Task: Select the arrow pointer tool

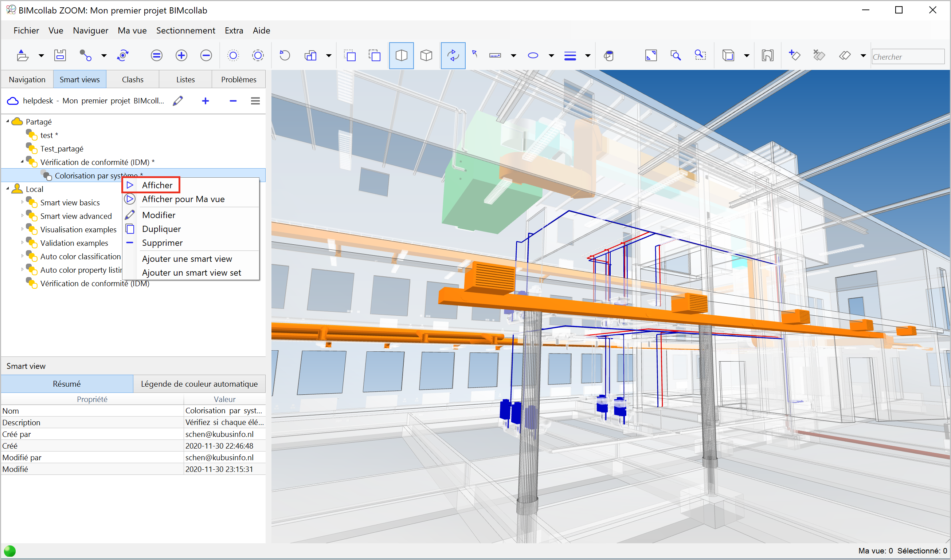Action: (474, 54)
